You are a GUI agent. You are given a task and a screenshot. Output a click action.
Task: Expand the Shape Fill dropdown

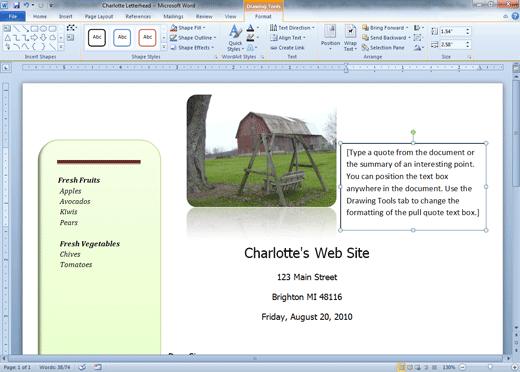[204, 28]
